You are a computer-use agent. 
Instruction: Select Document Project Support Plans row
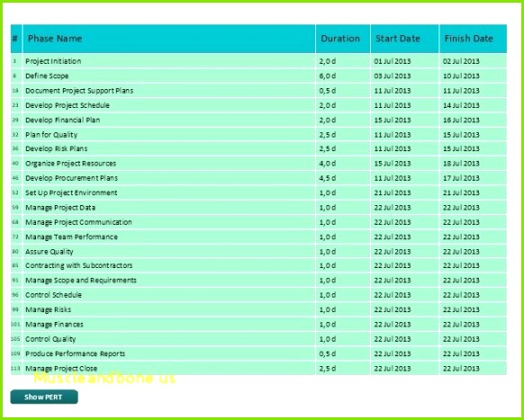tap(258, 91)
